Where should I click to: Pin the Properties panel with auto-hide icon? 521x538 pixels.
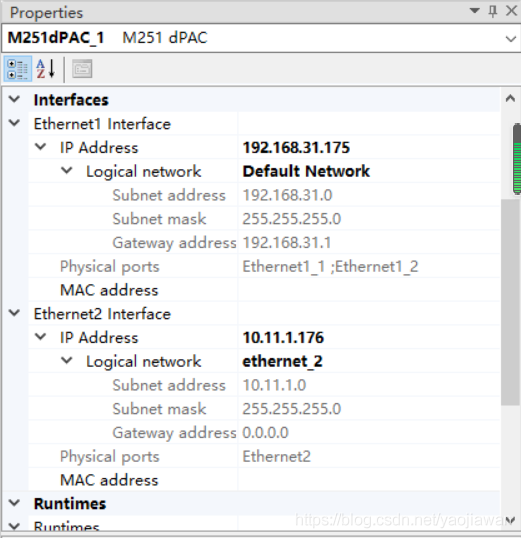coord(493,11)
